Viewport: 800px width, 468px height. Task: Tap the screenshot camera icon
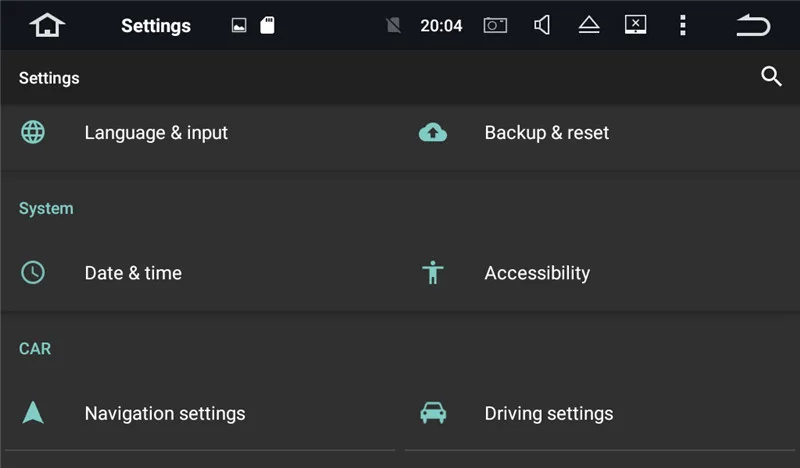click(495, 25)
